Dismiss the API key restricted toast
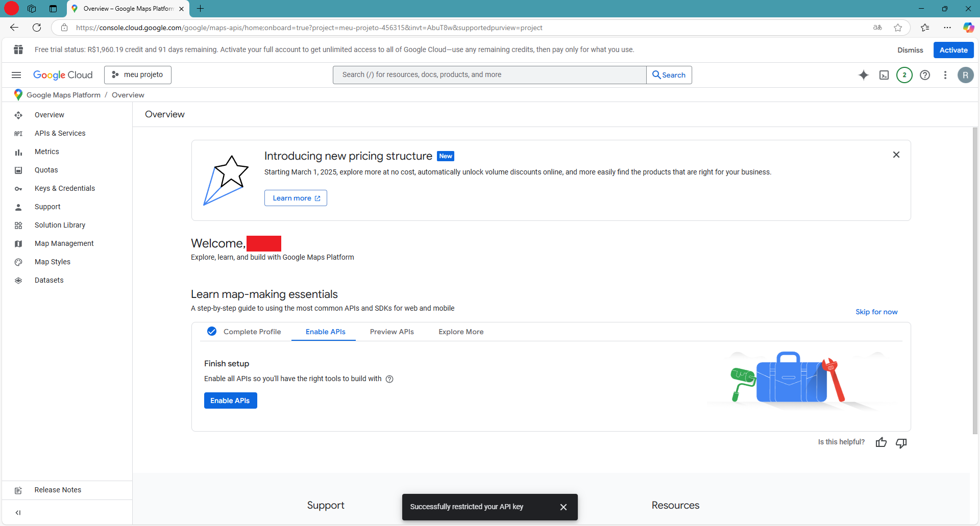980x526 pixels. 563,507
